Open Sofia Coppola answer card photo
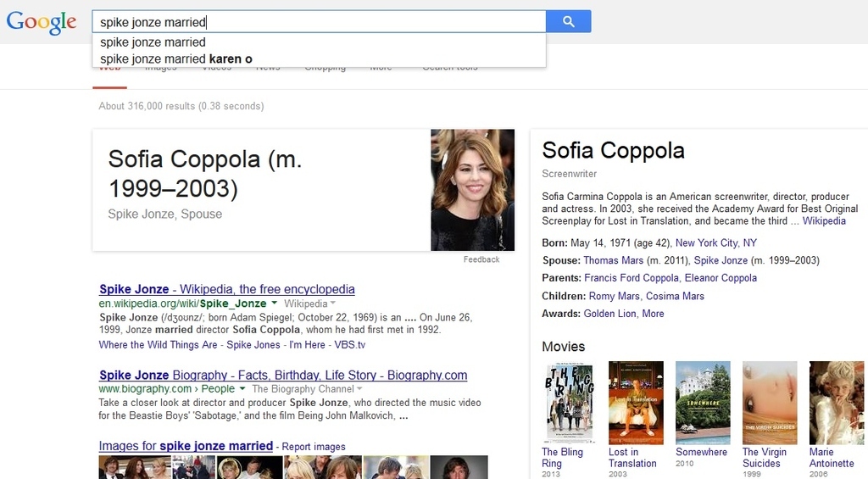Screen dimensions: 868x479 coord(473,190)
